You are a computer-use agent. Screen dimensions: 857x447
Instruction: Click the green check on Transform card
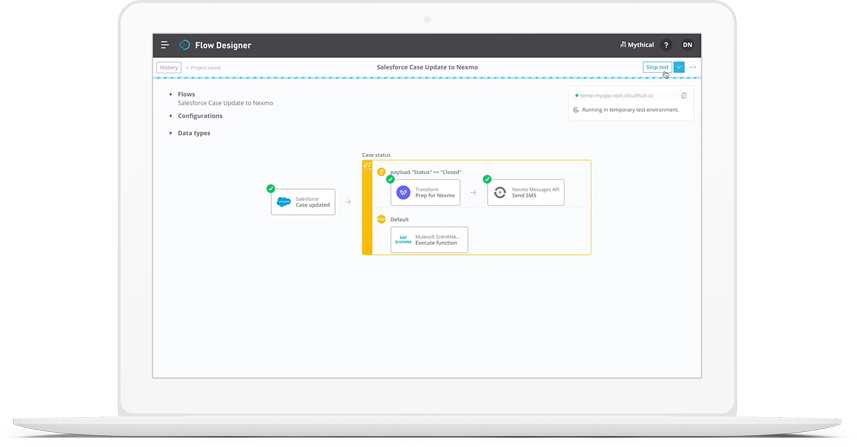click(390, 179)
